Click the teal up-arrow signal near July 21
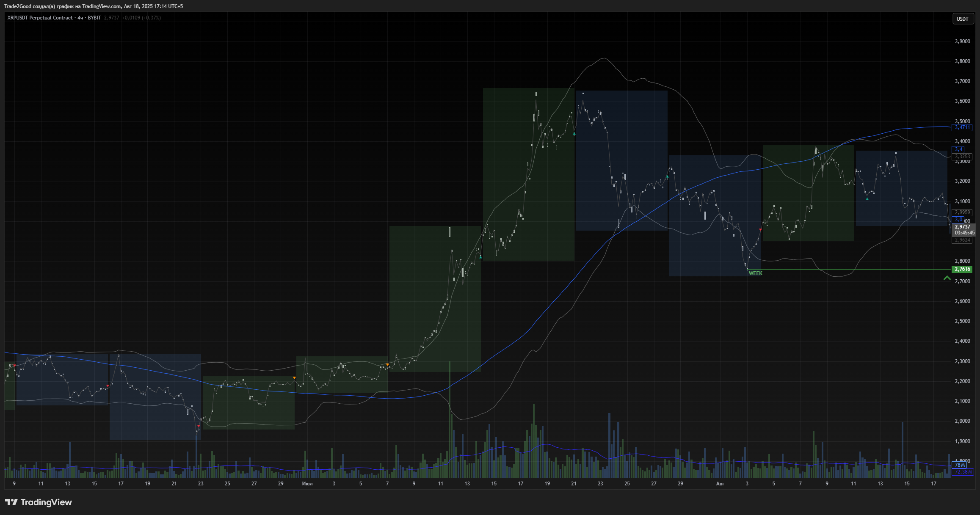The image size is (980, 515). coord(574,134)
